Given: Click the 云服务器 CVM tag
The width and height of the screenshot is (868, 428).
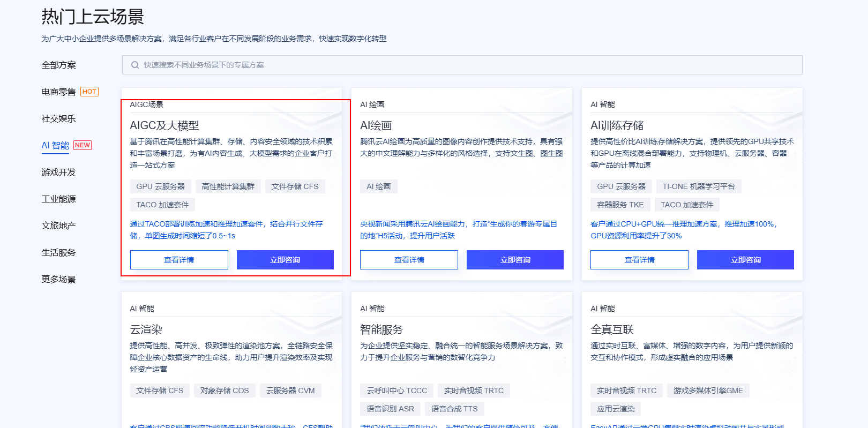Looking at the screenshot, I should [290, 391].
